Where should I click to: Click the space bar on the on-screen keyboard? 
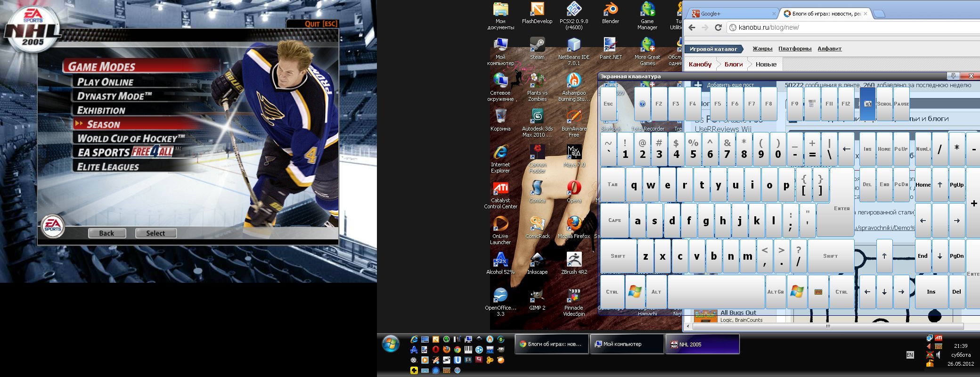coord(716,292)
